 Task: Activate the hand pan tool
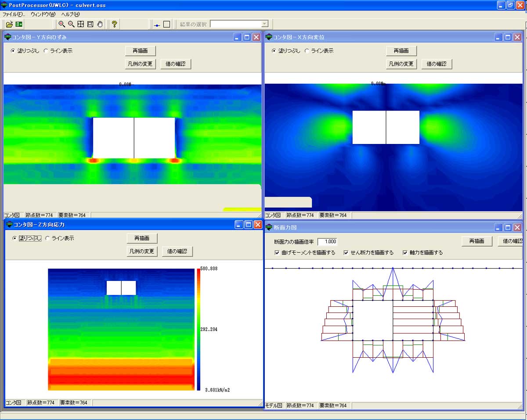point(100,24)
